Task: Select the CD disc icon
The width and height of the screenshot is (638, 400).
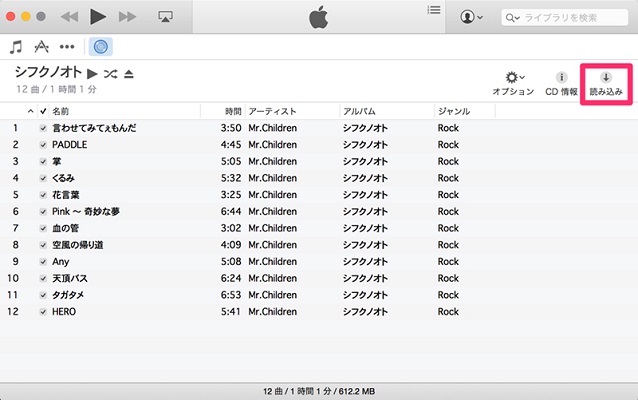Action: [x=101, y=47]
